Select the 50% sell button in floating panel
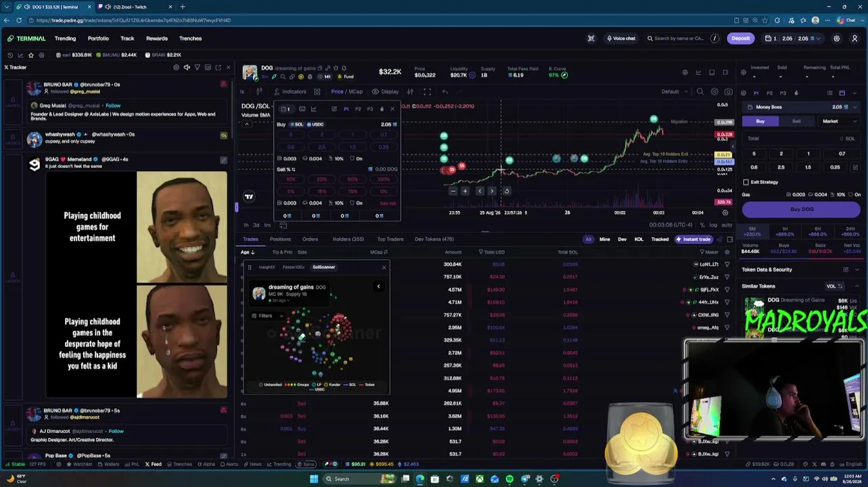The image size is (868, 487). click(x=352, y=180)
